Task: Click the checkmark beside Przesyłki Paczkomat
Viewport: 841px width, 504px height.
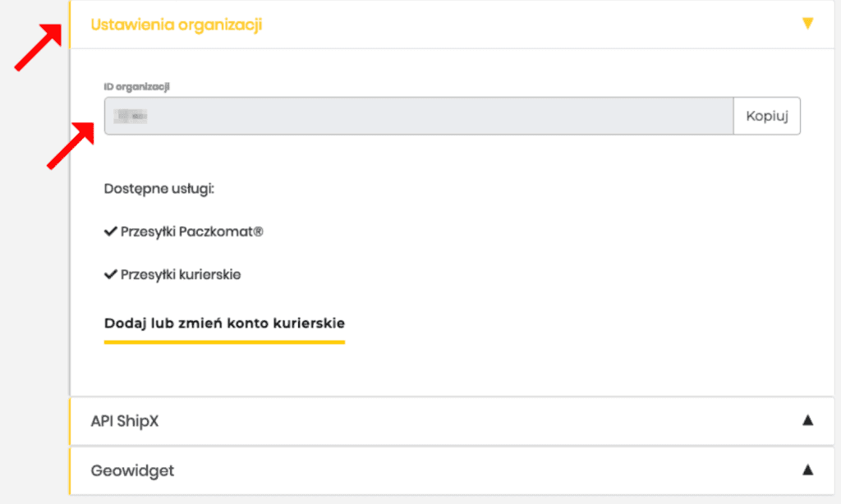Action: (x=111, y=232)
